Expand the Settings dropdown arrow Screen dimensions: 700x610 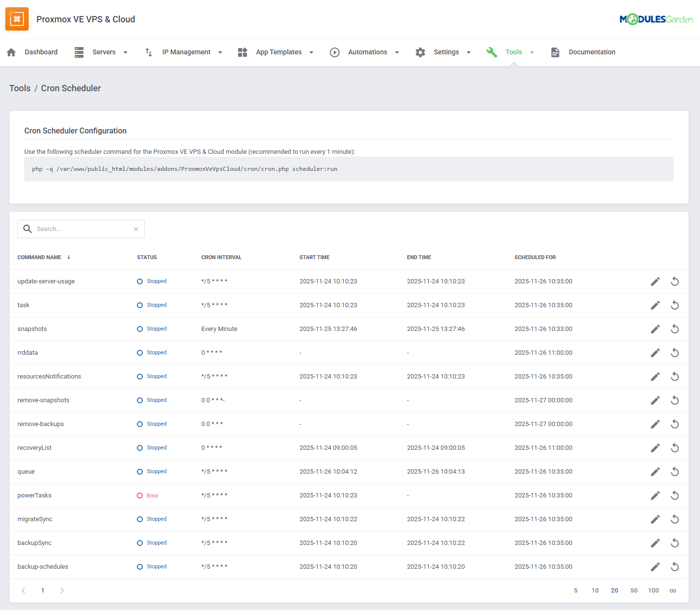pyautogui.click(x=468, y=52)
